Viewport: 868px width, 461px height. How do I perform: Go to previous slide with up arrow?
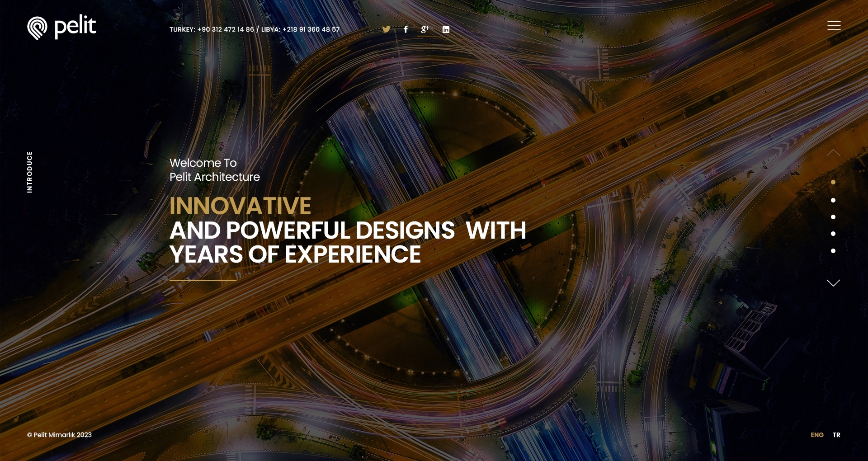coord(833,153)
